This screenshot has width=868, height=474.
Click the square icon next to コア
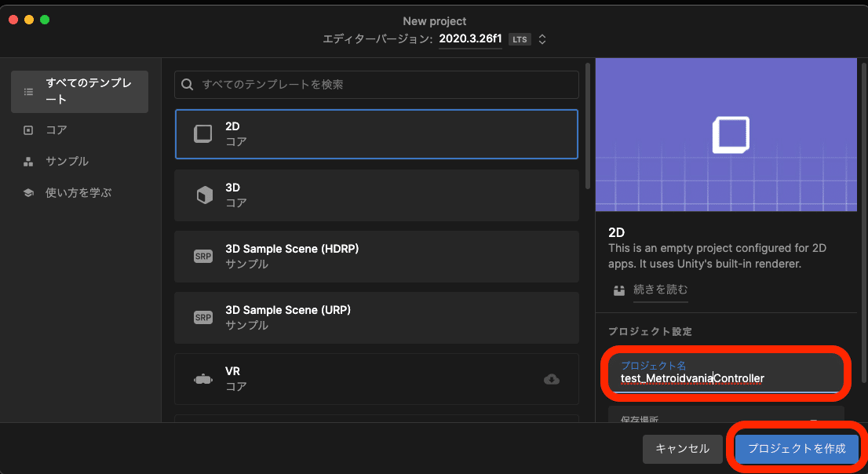[28, 130]
